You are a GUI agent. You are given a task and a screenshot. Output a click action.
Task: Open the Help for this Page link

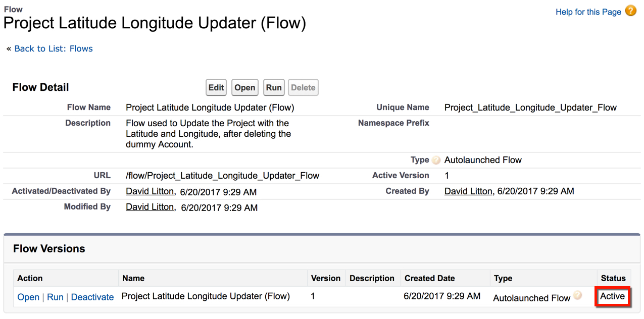[x=588, y=12]
